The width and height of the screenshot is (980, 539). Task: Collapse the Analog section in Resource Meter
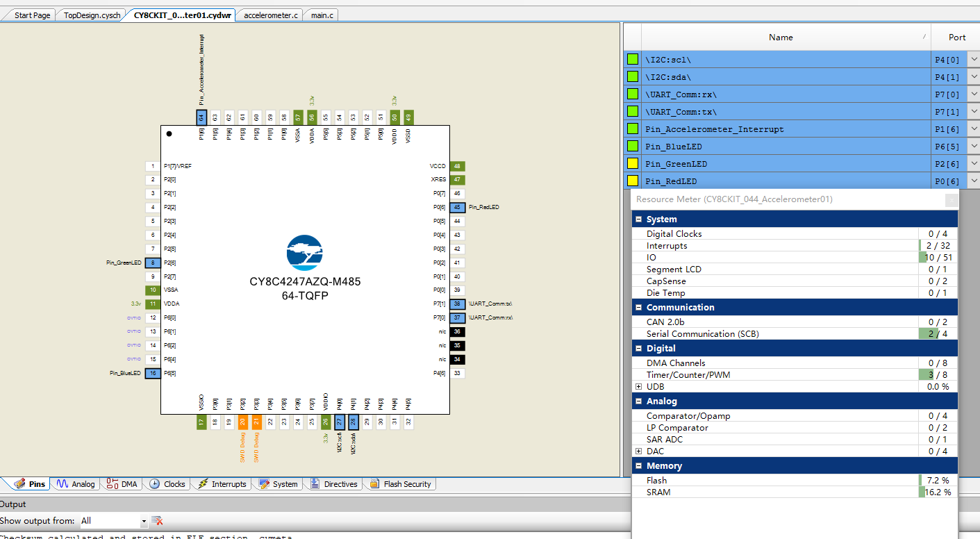639,401
